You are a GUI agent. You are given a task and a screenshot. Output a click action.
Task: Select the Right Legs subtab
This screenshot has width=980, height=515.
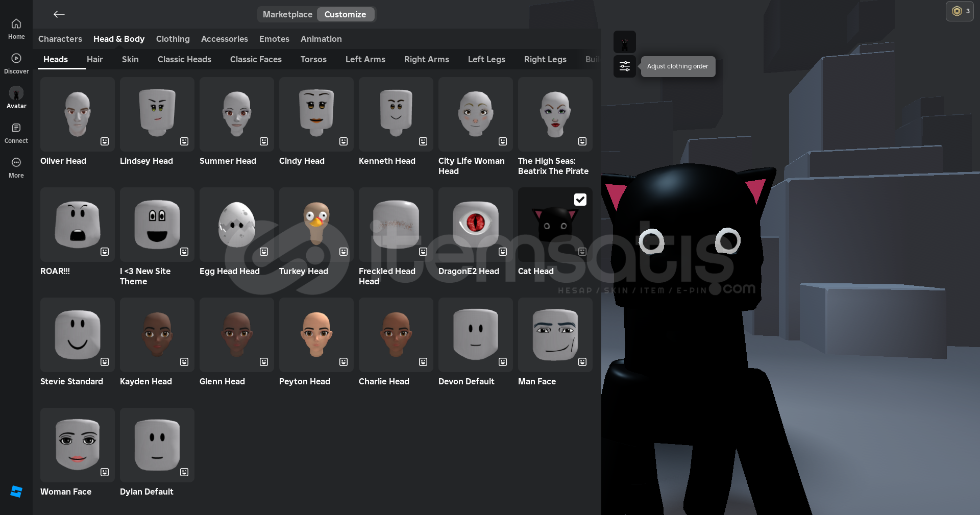coord(545,59)
